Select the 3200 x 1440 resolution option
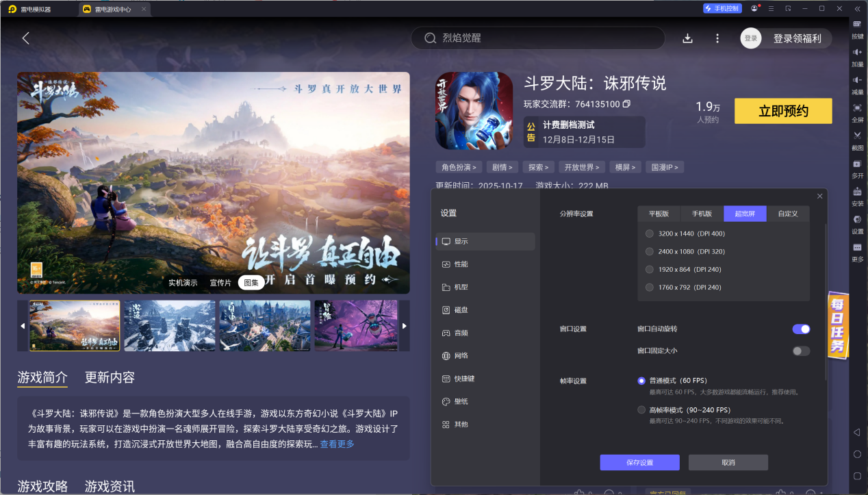 point(649,233)
